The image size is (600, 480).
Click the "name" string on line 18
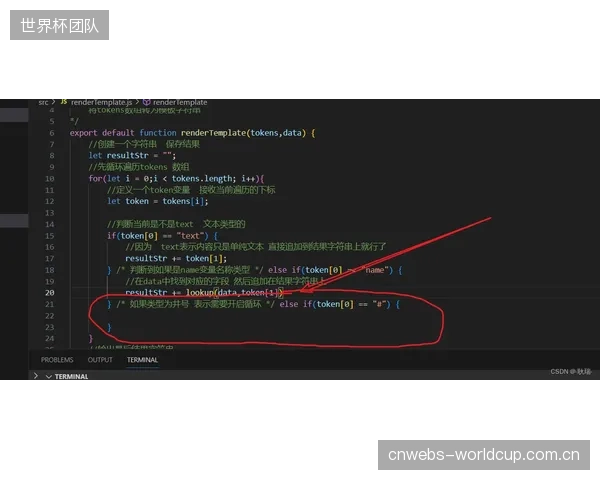coord(375,270)
